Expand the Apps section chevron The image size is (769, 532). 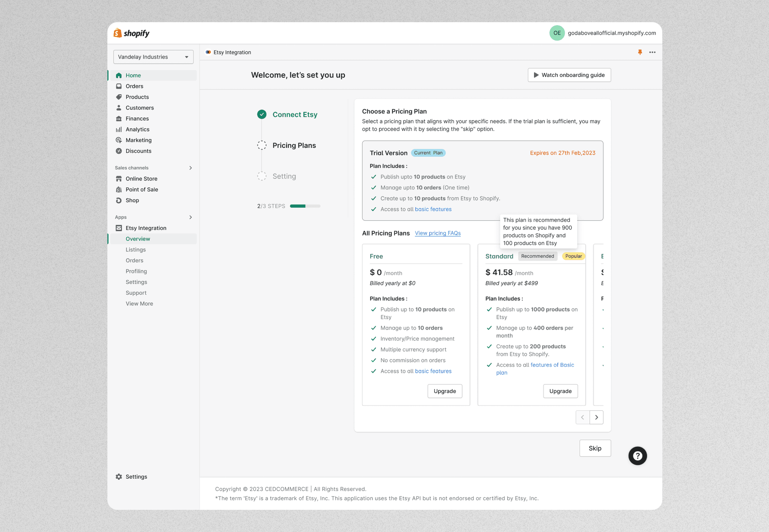pyautogui.click(x=191, y=217)
